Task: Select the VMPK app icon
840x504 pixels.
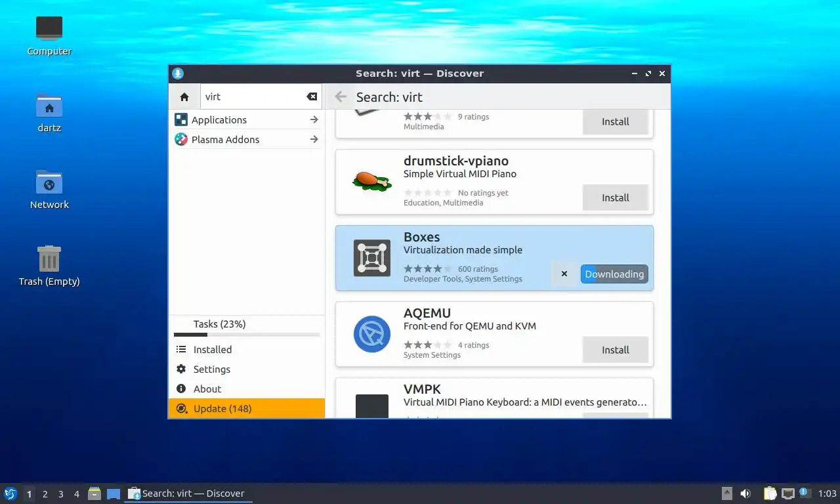Action: click(372, 406)
